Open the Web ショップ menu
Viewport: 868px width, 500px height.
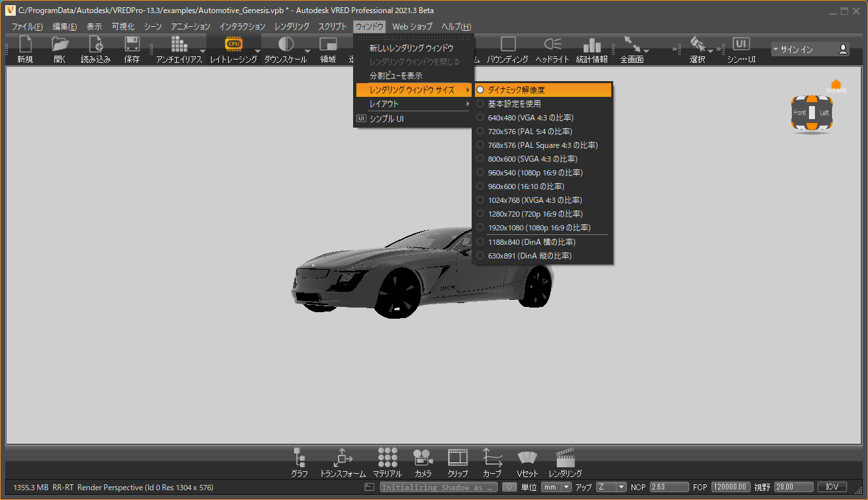tap(412, 26)
